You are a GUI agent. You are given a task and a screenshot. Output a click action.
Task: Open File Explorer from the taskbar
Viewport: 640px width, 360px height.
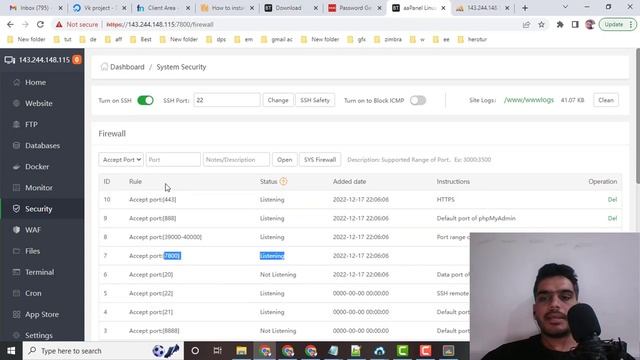point(242,351)
